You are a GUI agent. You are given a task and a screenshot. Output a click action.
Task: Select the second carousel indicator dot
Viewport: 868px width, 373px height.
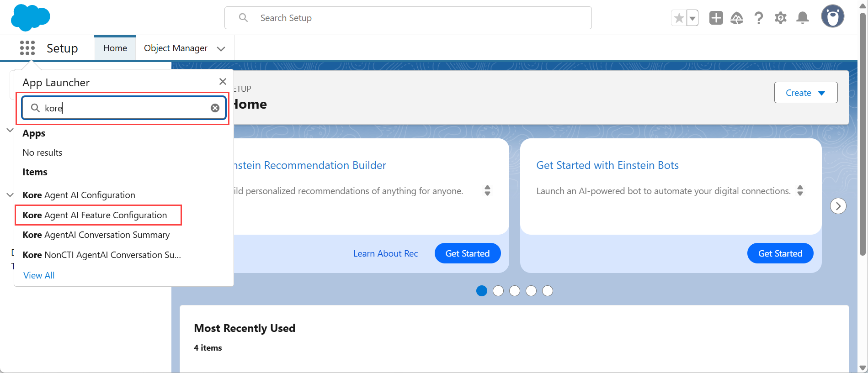(x=498, y=291)
